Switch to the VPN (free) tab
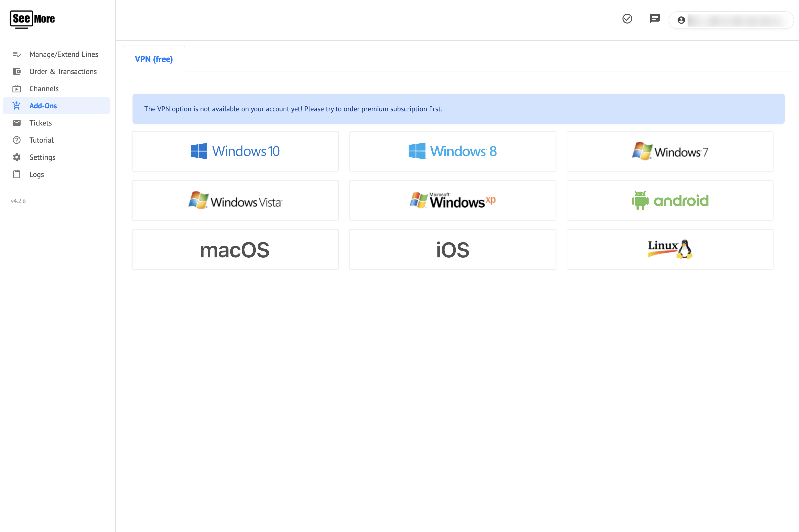The height and width of the screenshot is (532, 799). [x=154, y=59]
